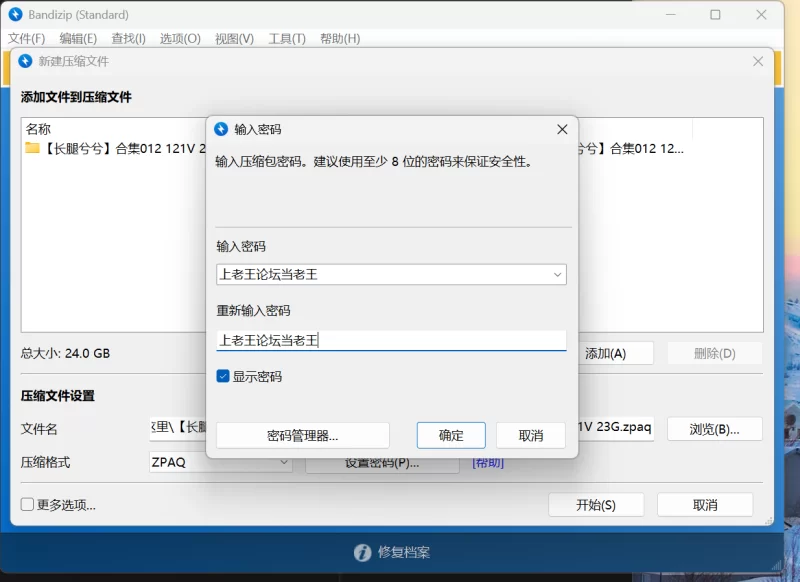The image size is (800, 582).
Task: Expand the 输入密码 combo box arrow
Action: 557,274
